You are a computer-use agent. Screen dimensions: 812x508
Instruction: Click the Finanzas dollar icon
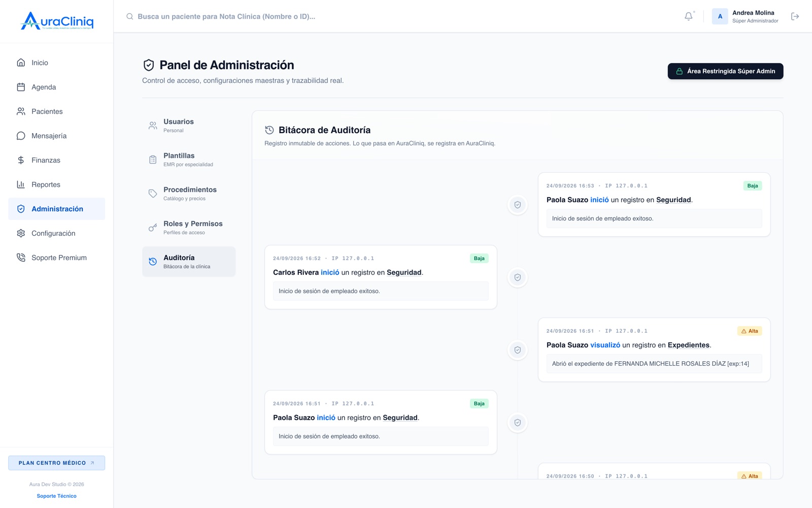[x=21, y=160]
